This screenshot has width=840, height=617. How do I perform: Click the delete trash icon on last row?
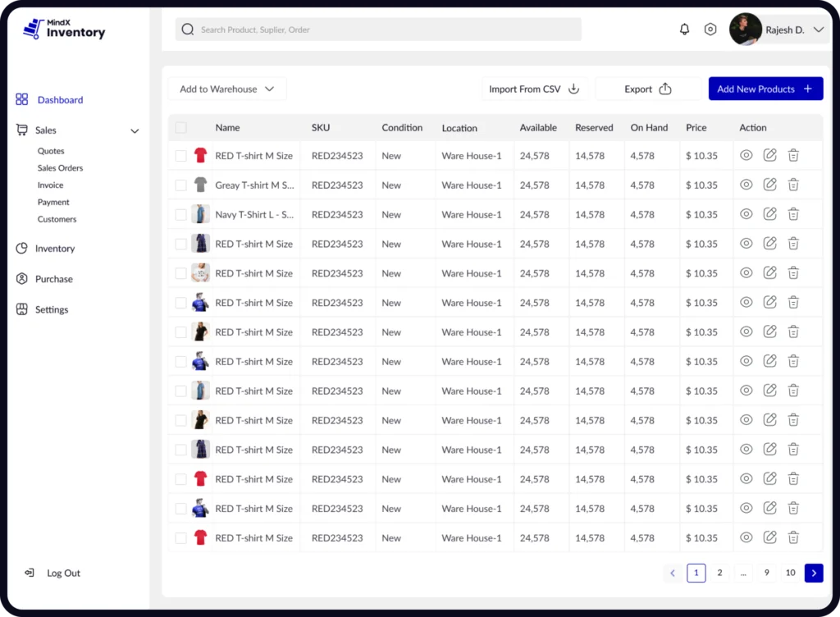click(793, 537)
